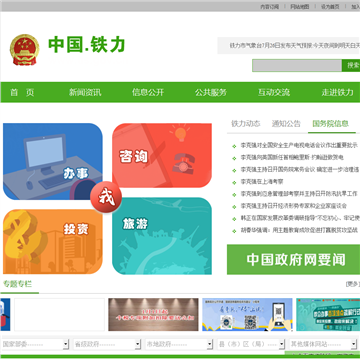Open the 走进铁力 navigation menu
The width and height of the screenshot is (360, 360).
point(337,92)
